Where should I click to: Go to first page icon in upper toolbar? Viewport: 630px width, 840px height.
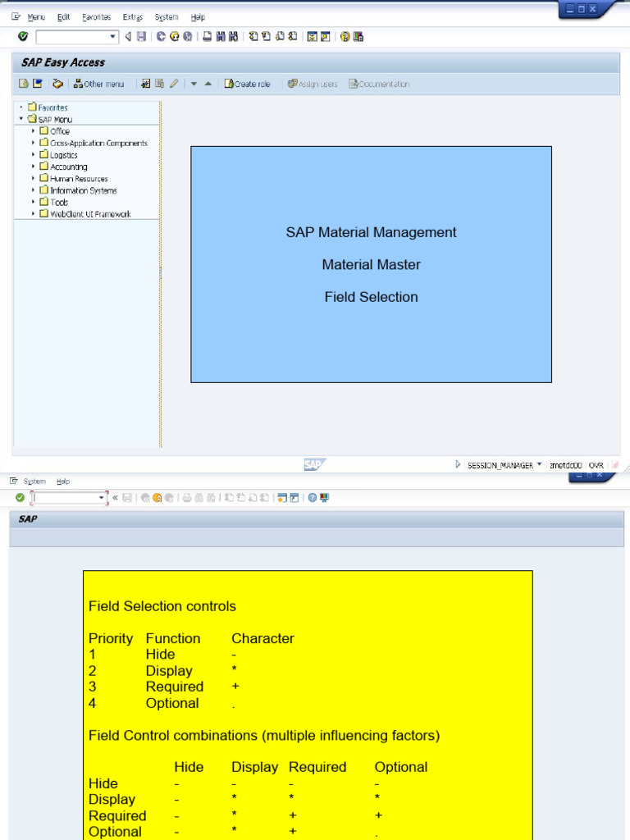(x=253, y=36)
